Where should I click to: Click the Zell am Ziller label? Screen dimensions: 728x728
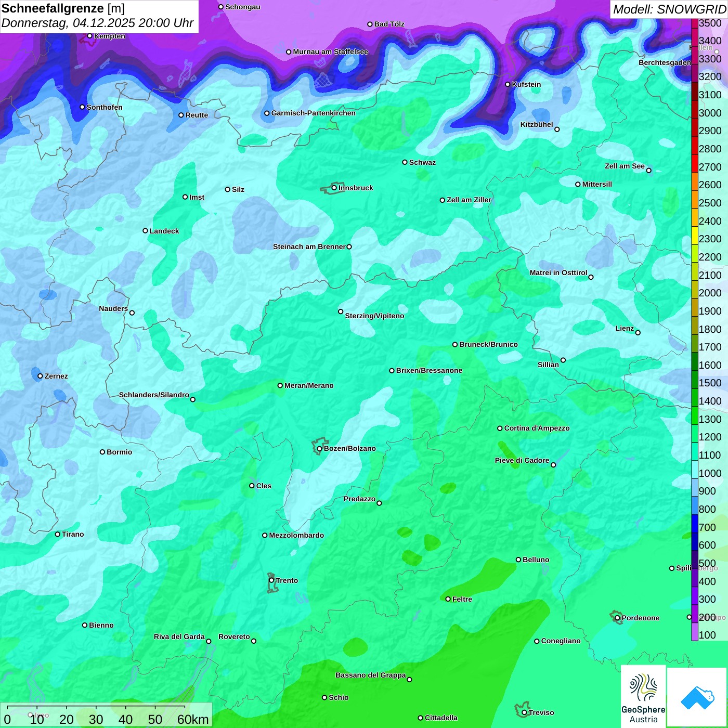(469, 200)
